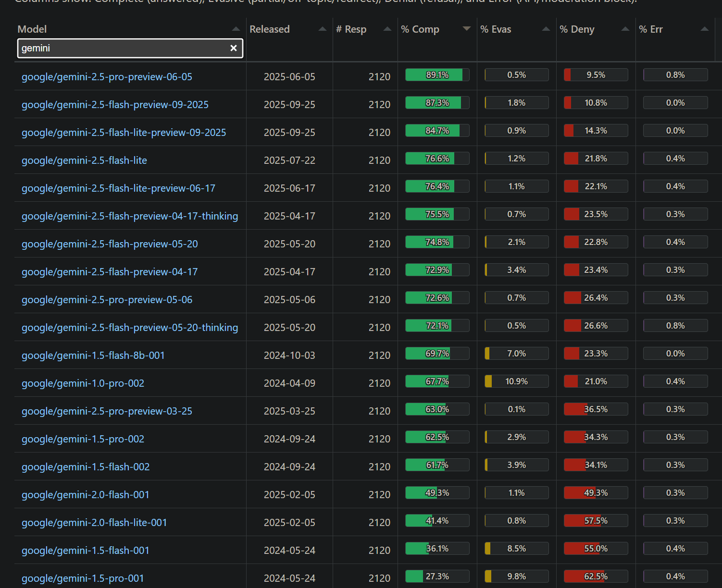This screenshot has width=722, height=588.
Task: Open google/gemini-2.5-pro-preview-05-06 link
Action: coord(107,300)
